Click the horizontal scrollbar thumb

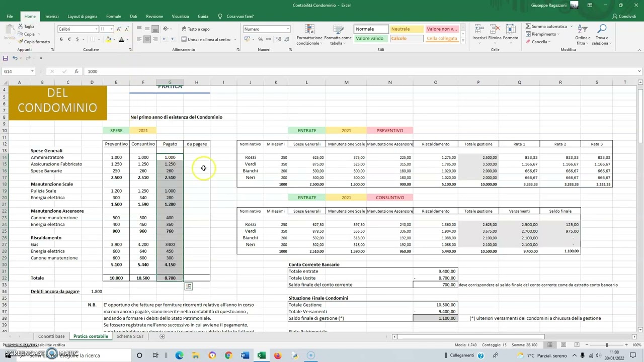pos(471,336)
